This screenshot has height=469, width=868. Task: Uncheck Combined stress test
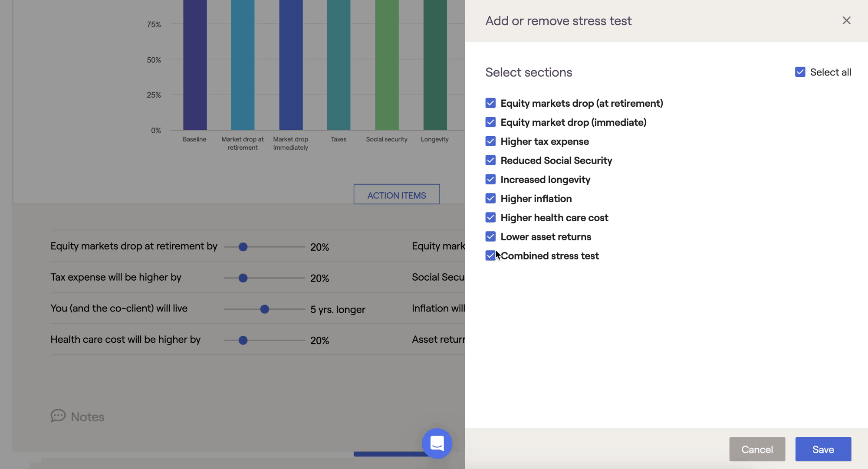click(490, 256)
